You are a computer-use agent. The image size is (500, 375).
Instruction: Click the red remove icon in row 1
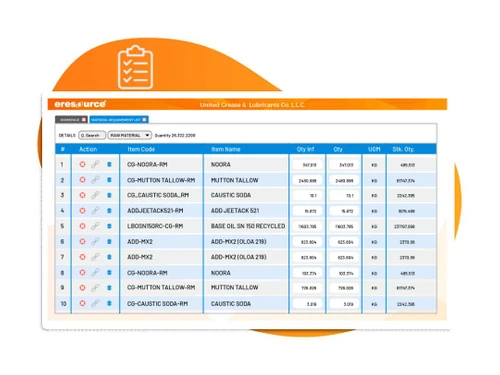pyautogui.click(x=82, y=164)
